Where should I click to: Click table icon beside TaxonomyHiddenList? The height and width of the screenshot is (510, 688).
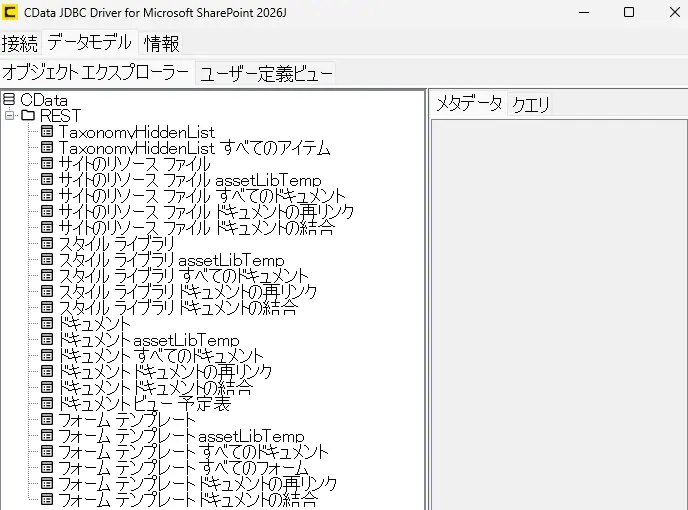[x=47, y=131]
